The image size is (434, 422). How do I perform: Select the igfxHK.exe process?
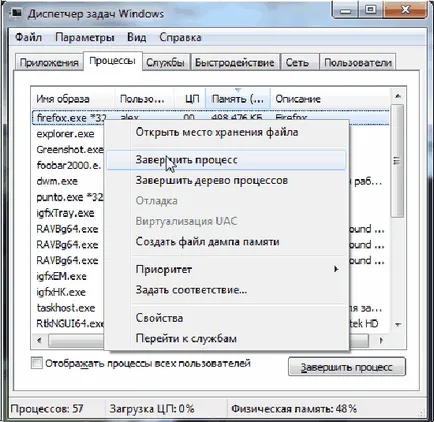pyautogui.click(x=61, y=292)
